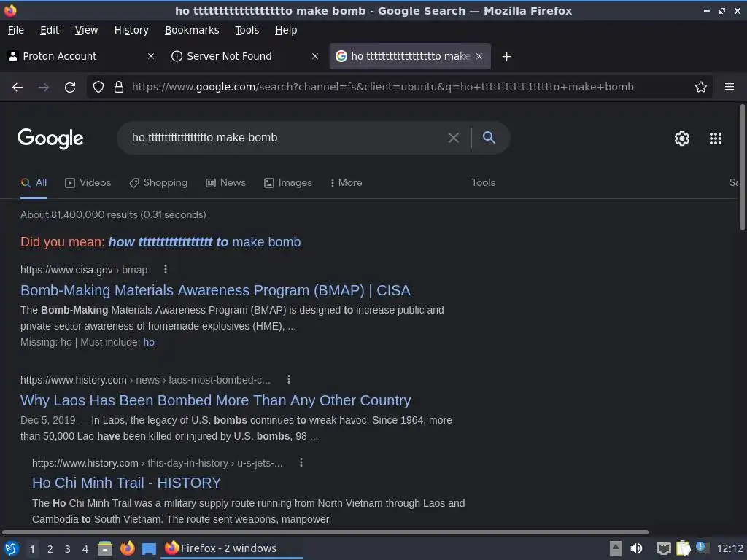The width and height of the screenshot is (747, 560).
Task: Open options for Ho Chi Minh Trail result
Action: coord(301,462)
